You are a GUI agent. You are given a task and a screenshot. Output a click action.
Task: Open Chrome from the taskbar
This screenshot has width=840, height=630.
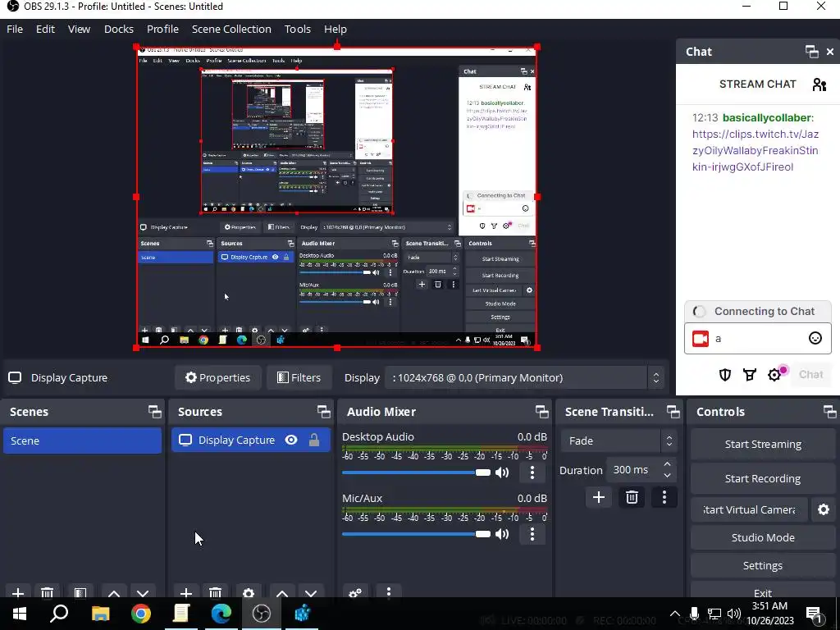pos(141,614)
